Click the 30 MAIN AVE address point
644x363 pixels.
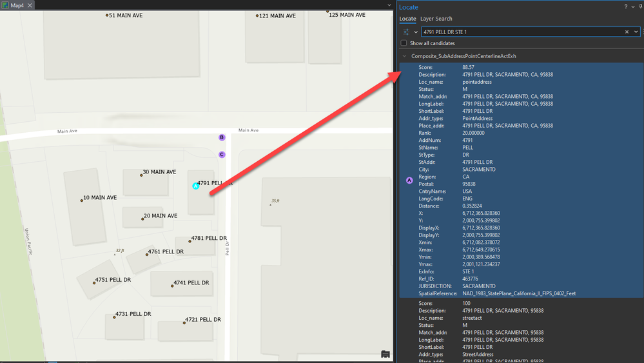pyautogui.click(x=141, y=175)
